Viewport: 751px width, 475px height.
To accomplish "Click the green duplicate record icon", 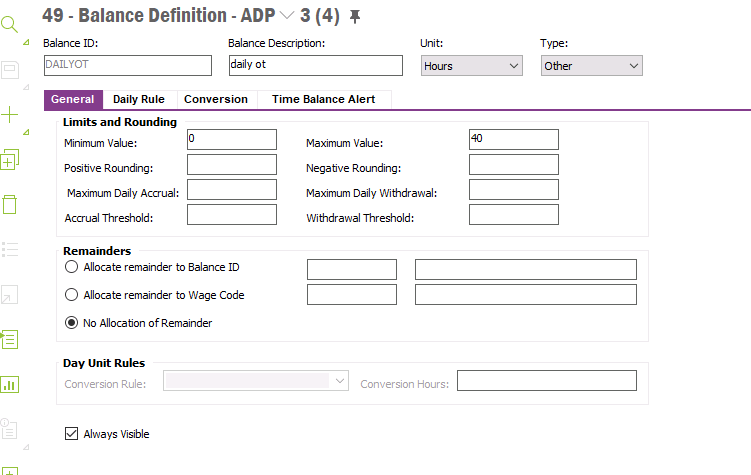I will pos(10,159).
